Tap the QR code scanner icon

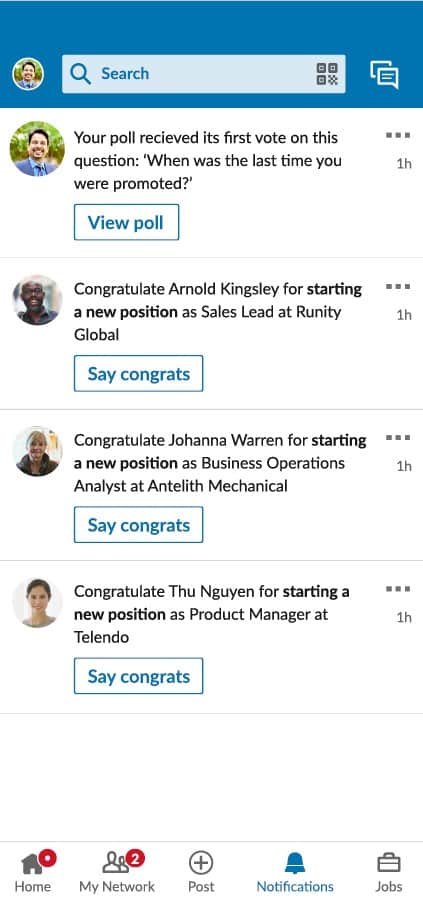(327, 74)
